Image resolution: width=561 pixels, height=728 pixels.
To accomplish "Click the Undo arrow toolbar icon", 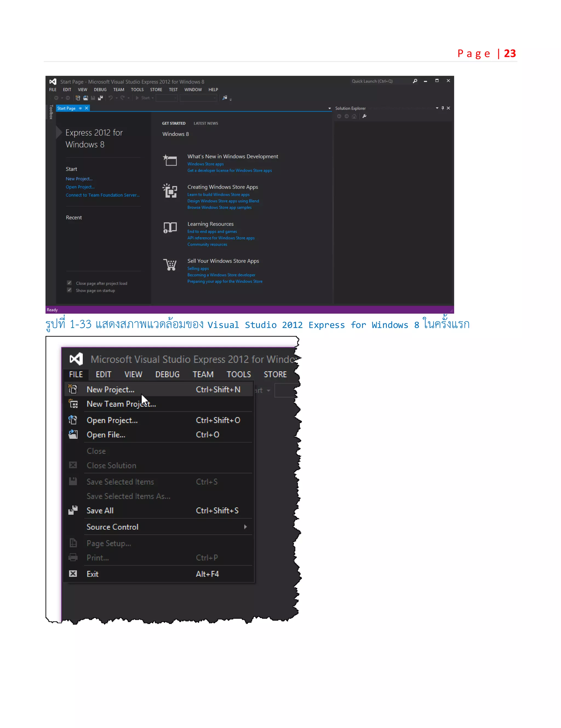I will click(110, 98).
